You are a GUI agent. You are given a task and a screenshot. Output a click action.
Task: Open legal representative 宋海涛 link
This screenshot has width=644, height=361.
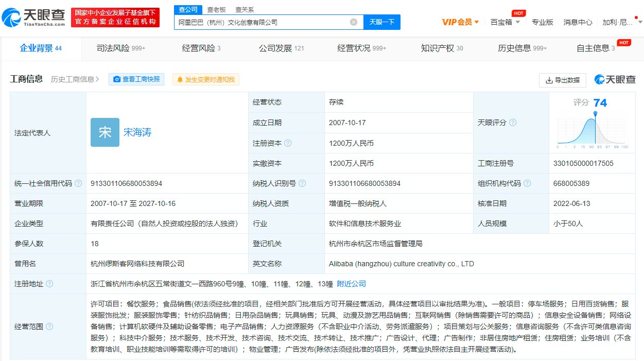137,132
